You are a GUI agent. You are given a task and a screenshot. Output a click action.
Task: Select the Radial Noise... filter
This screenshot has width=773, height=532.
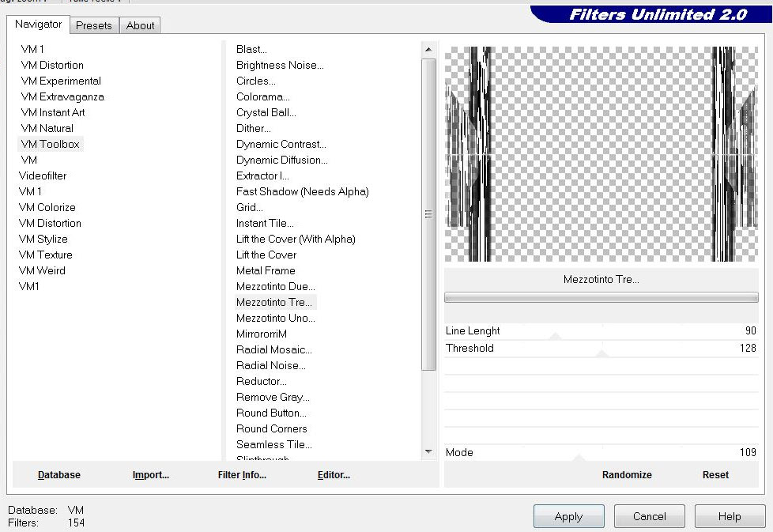pyautogui.click(x=270, y=365)
